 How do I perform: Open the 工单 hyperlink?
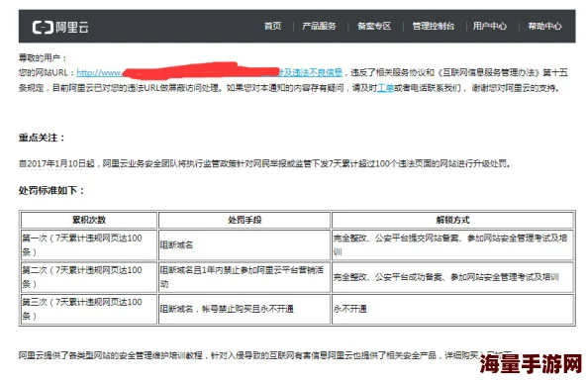385,88
